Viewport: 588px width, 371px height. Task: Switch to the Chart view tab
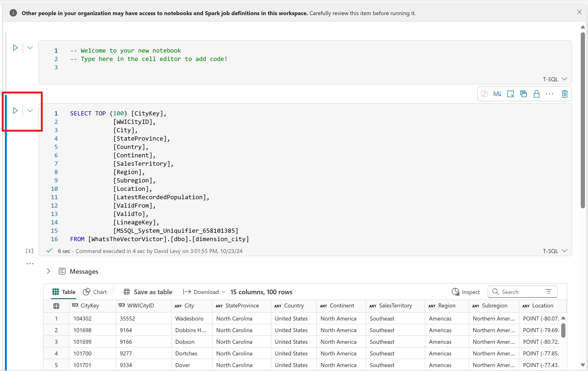(95, 292)
